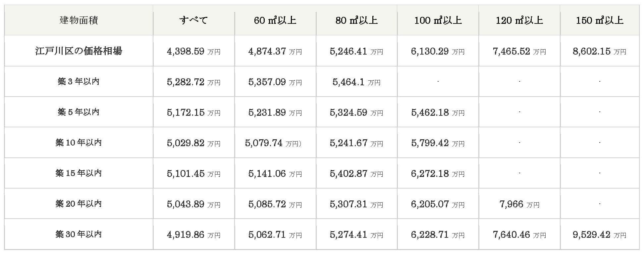Image resolution: width=644 pixels, height=255 pixels.
Task: Click the 建物面積 header cell
Action: point(79,20)
